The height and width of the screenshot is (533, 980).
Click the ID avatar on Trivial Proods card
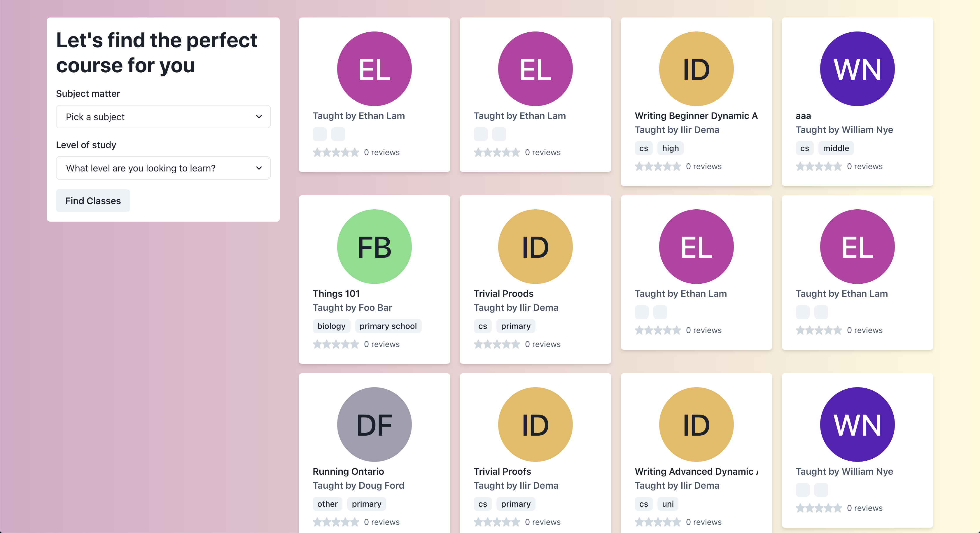pyautogui.click(x=535, y=246)
